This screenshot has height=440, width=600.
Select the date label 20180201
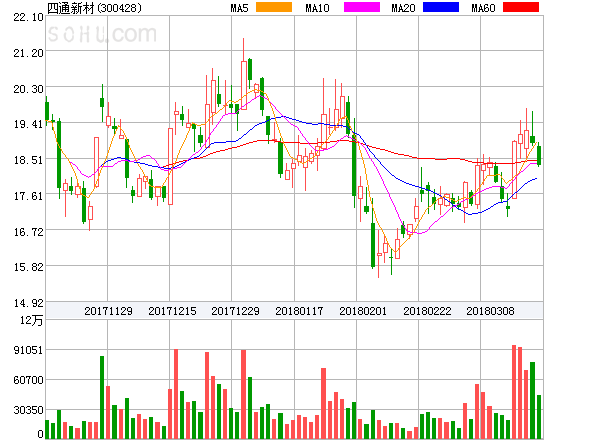[363, 311]
